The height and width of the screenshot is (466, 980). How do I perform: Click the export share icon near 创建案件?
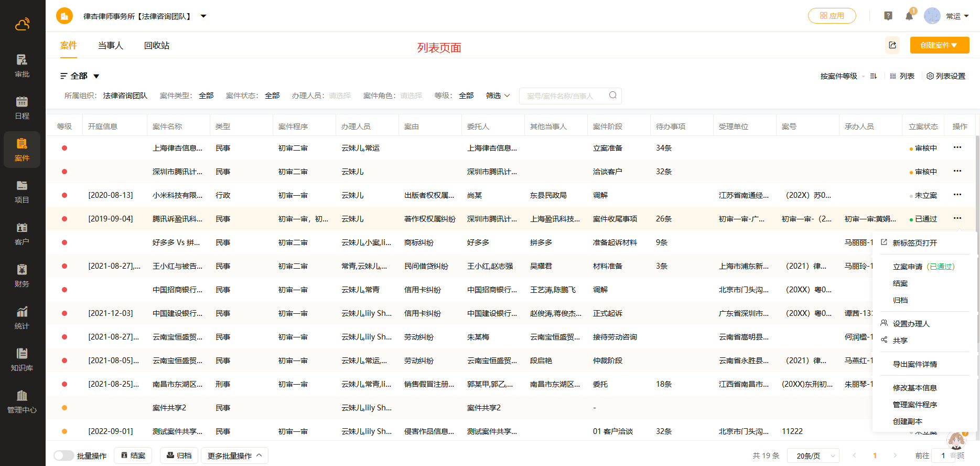[x=892, y=45]
